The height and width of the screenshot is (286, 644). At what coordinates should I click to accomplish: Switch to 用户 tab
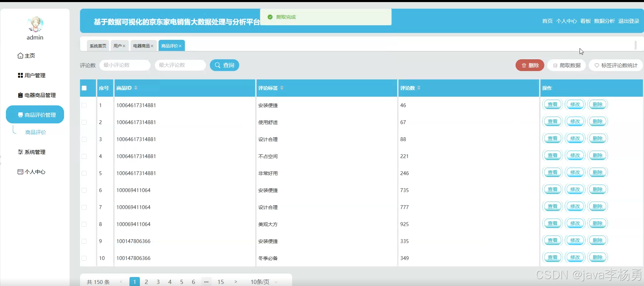(117, 46)
